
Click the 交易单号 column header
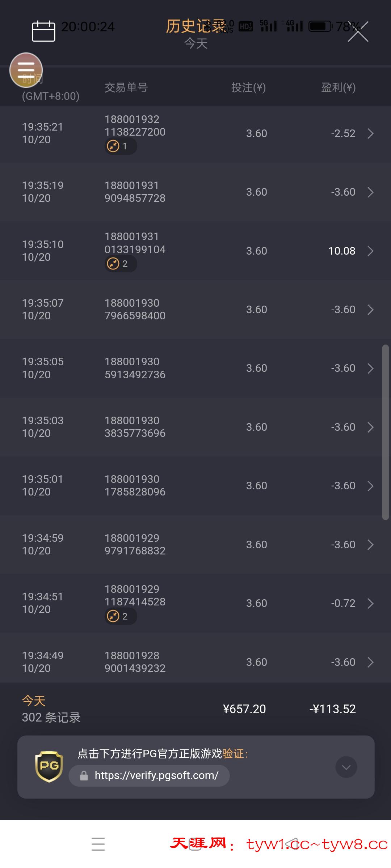[x=126, y=88]
